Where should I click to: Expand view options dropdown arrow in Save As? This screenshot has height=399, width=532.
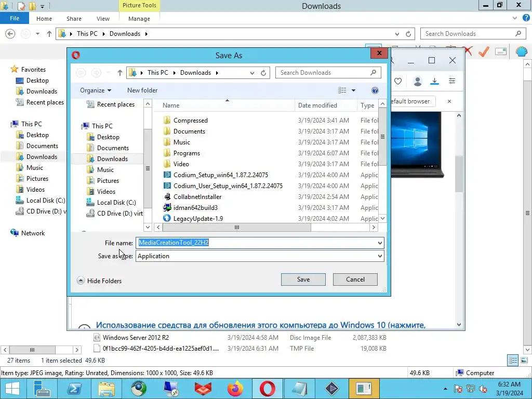(x=353, y=90)
